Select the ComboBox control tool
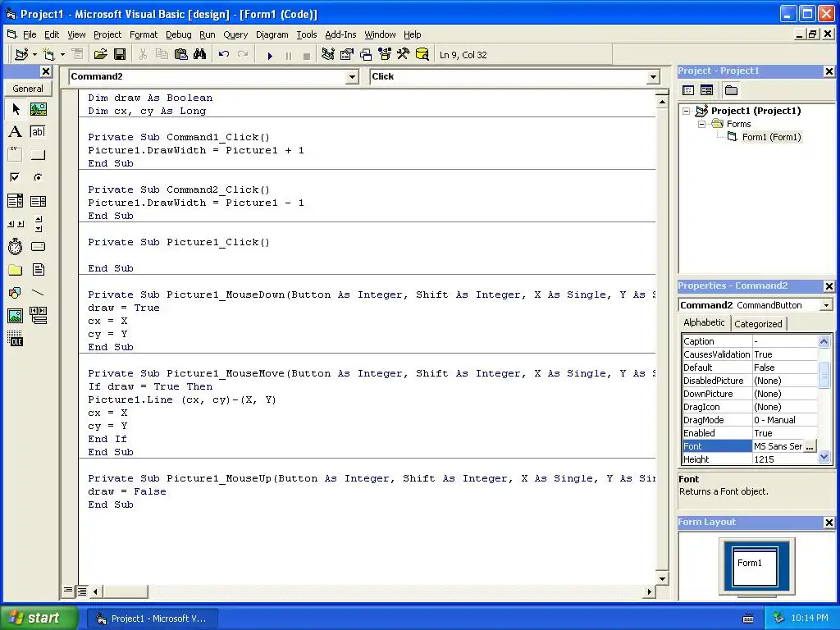Viewport: 840px width, 630px height. (x=16, y=201)
